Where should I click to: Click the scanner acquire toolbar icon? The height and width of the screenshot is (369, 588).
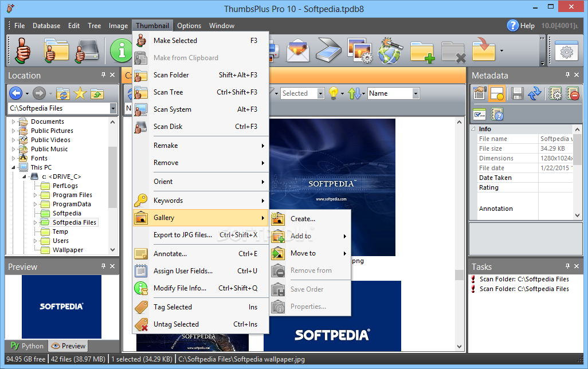pos(328,50)
